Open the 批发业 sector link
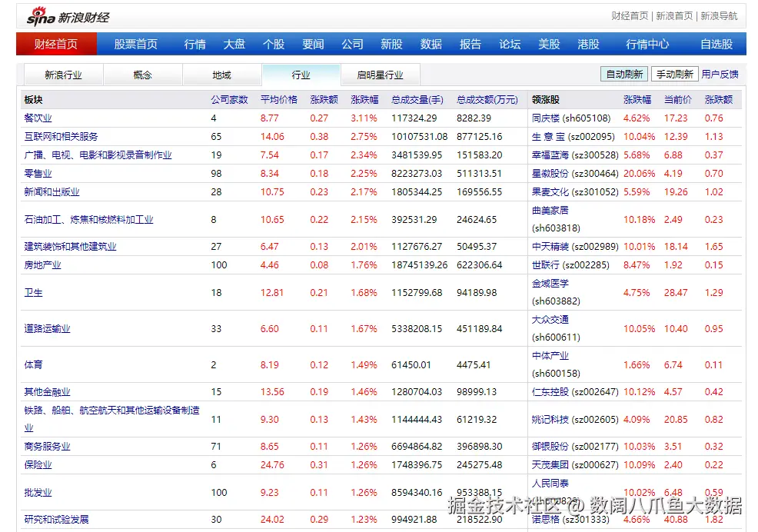This screenshot has width=758, height=532. click(38, 492)
